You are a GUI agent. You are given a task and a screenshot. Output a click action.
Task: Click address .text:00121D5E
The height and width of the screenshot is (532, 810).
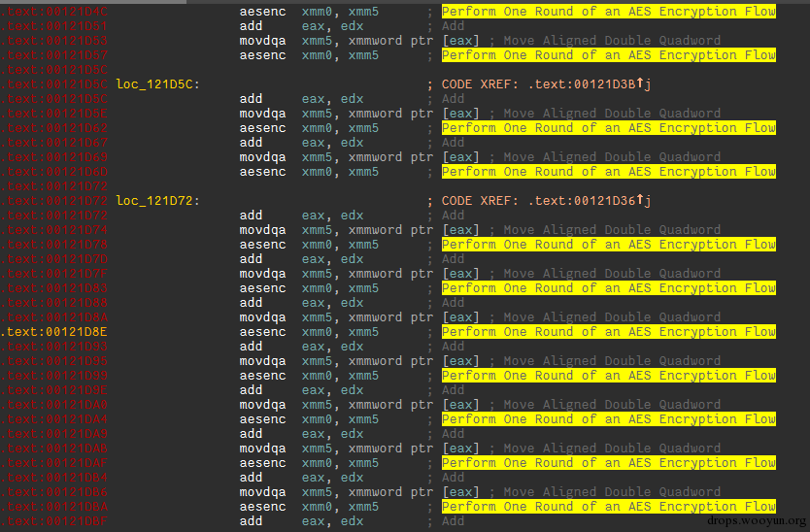point(53,114)
